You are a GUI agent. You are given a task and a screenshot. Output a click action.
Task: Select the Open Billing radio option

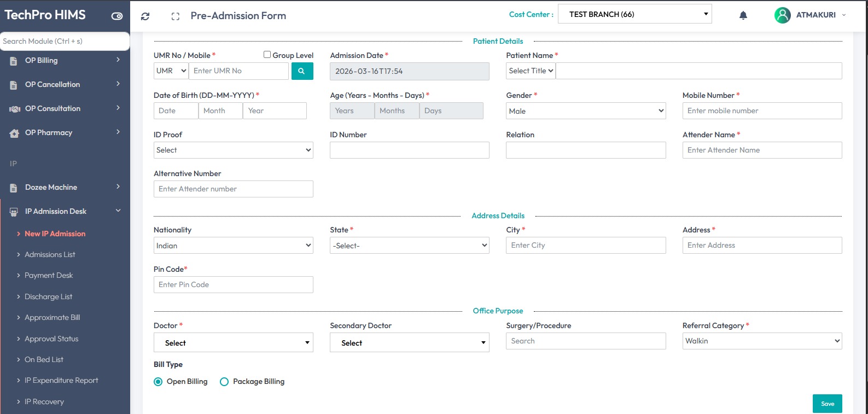[x=158, y=382]
